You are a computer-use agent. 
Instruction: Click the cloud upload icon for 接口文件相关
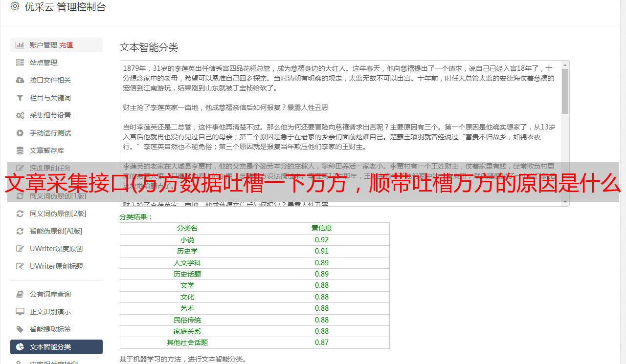pos(20,80)
